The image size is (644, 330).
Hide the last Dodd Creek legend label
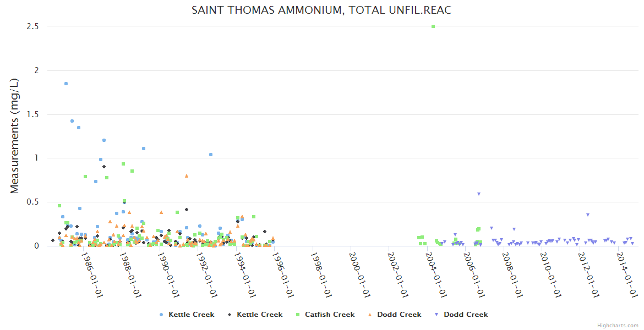click(x=466, y=315)
